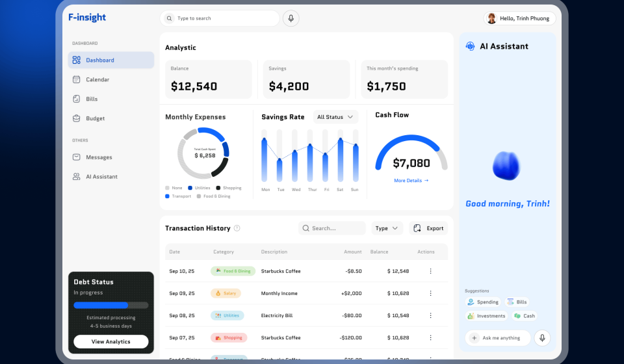Open the Type filter dropdown
This screenshot has height=364, width=624.
point(387,228)
